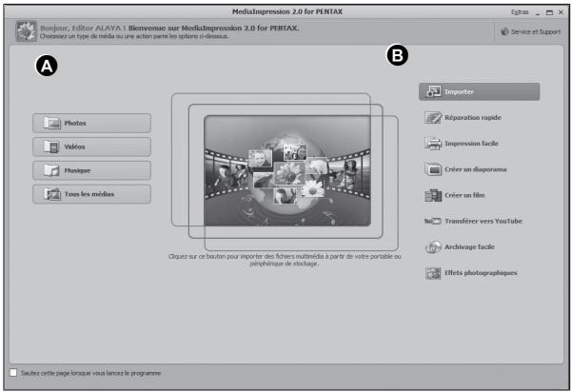Open the Musique media button
This screenshot has width=572, height=392.
(91, 170)
